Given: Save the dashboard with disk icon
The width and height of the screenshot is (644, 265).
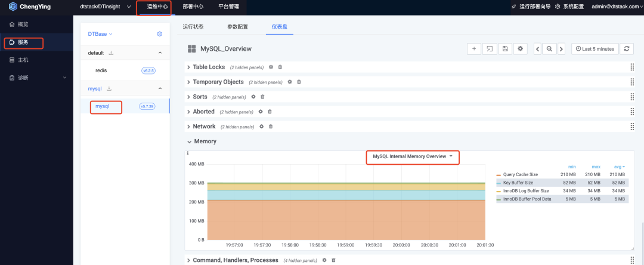Looking at the screenshot, I should click(505, 48).
